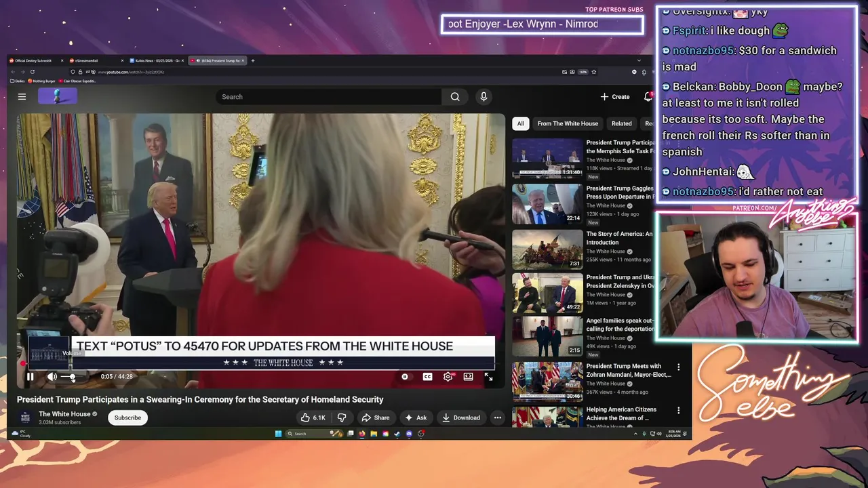
Task: Open a new browser tab
Action: click(x=253, y=61)
